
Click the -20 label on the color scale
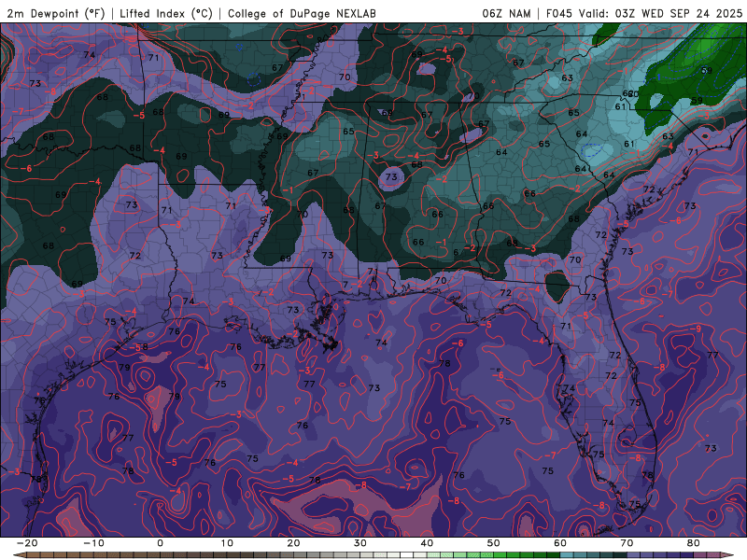point(27,543)
